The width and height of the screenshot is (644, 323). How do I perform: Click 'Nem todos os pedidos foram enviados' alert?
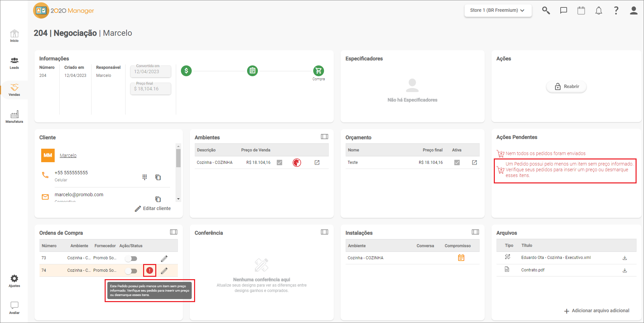point(541,153)
